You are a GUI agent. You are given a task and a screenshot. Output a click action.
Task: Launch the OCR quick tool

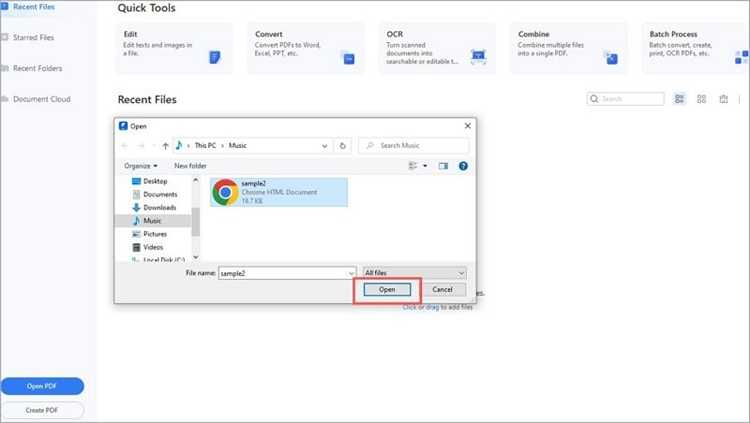tap(437, 48)
